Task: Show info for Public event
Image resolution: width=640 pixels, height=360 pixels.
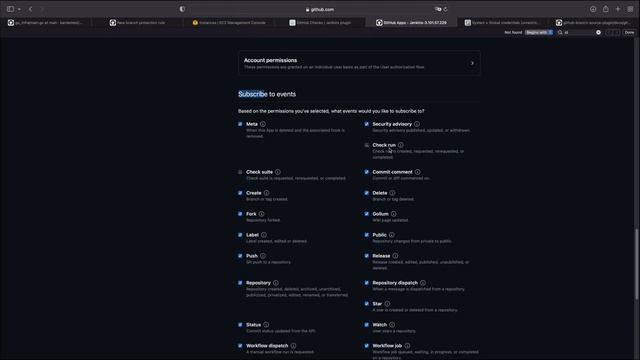Action: 392,235
